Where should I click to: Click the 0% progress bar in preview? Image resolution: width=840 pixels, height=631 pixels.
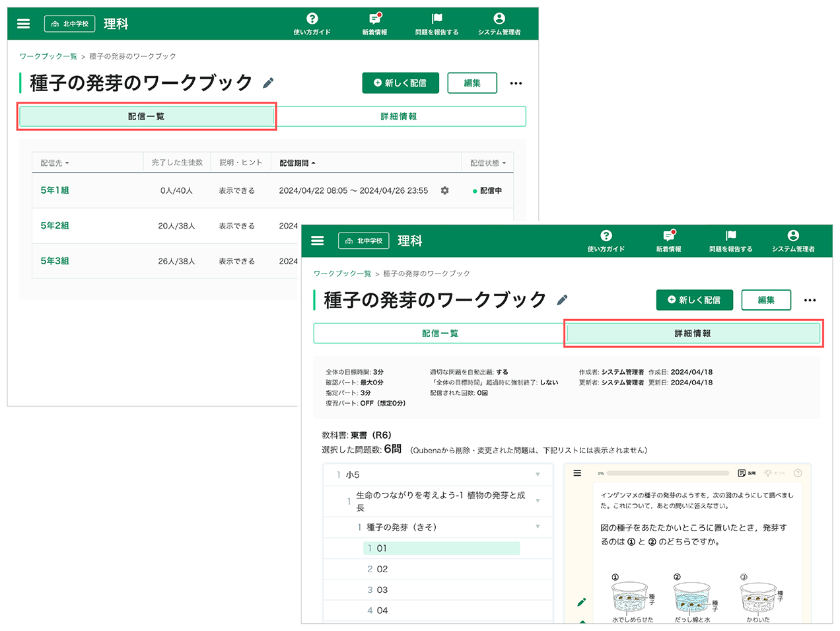(667, 473)
